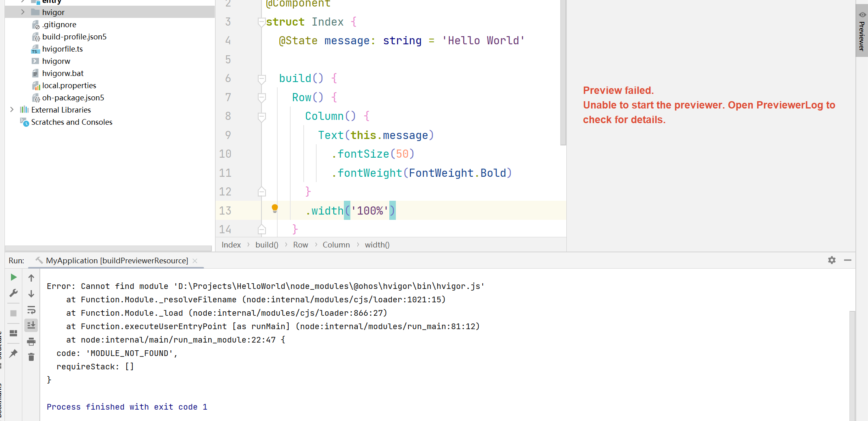Collapse build() fold marker on line 6
This screenshot has width=868, height=421.
coord(262,78)
